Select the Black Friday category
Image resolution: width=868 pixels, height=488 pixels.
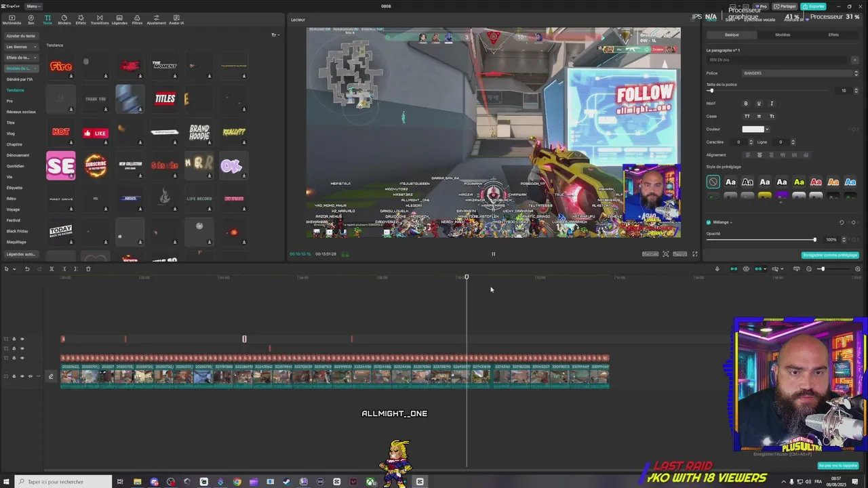pos(17,231)
